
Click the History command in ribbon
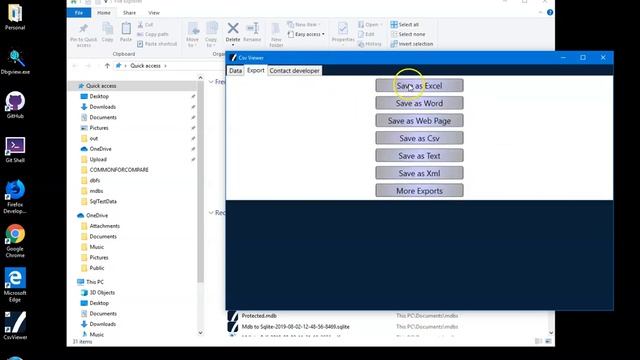(369, 44)
